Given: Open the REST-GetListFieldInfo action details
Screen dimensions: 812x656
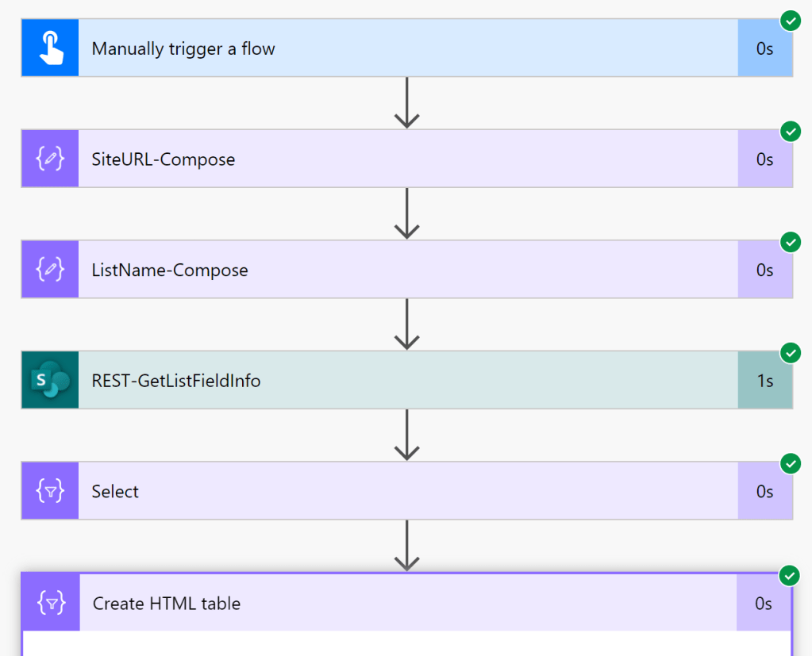Looking at the screenshot, I should pyautogui.click(x=397, y=381).
